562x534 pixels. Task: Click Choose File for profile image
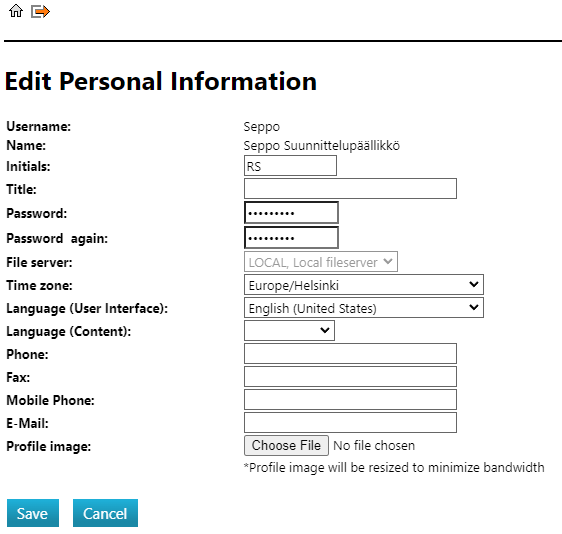pyautogui.click(x=286, y=445)
